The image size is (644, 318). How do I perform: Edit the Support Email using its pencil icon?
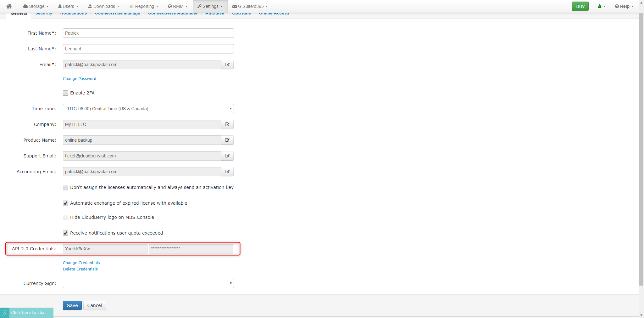[x=227, y=156]
